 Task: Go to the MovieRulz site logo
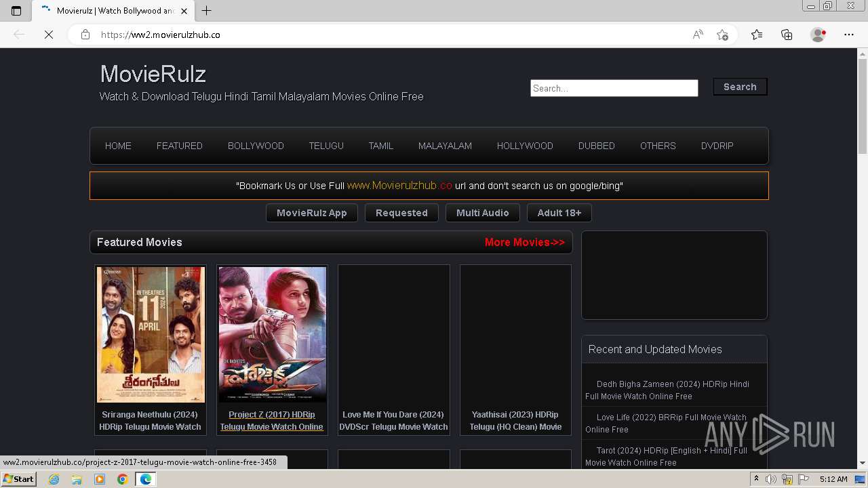(153, 74)
